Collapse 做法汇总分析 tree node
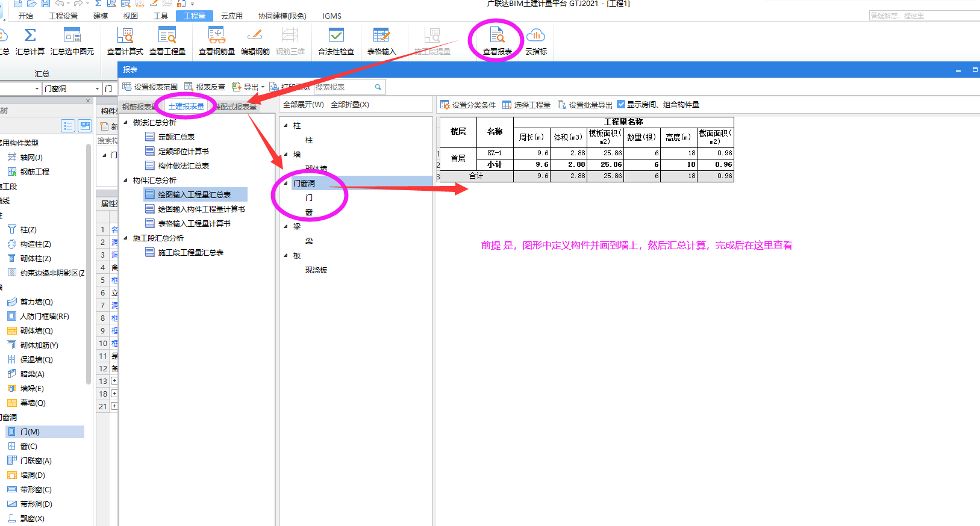Screen dimensions: 980x526 click(126, 122)
